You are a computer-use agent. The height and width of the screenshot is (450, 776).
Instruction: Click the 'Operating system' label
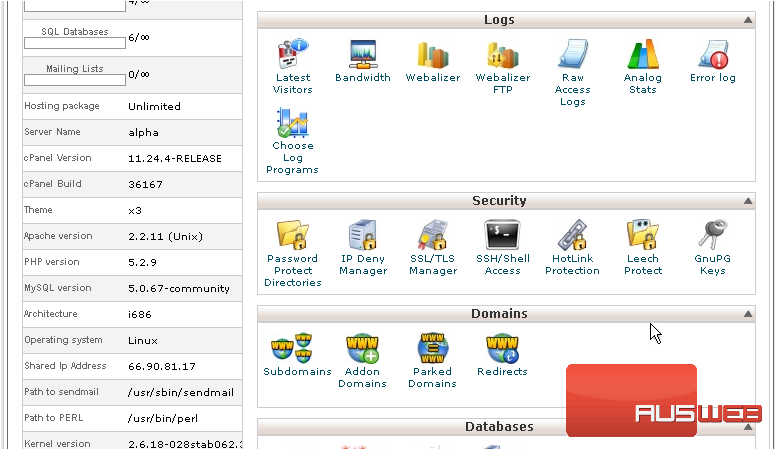click(x=63, y=340)
